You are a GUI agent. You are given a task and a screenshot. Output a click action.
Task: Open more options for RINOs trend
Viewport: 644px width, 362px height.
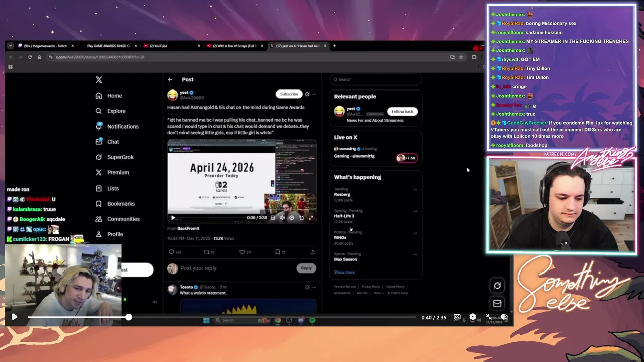(x=415, y=233)
